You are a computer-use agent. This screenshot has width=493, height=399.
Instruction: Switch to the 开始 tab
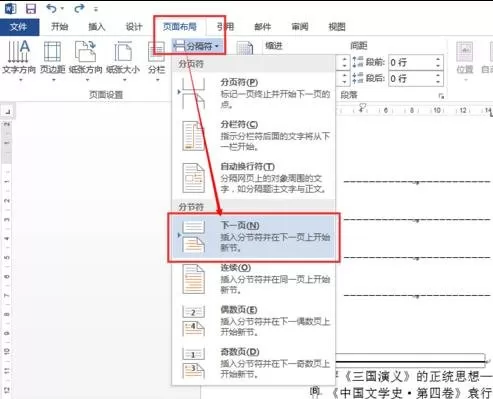coord(60,27)
